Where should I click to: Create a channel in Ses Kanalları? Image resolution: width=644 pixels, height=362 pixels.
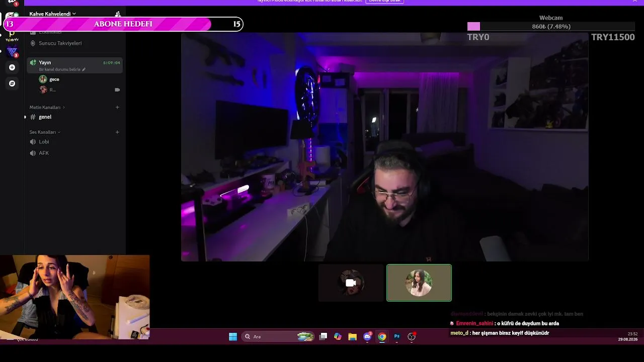click(x=117, y=132)
